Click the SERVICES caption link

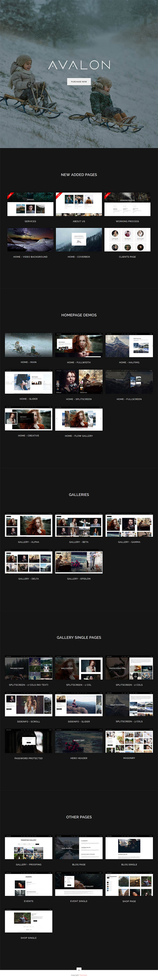pos(30,221)
